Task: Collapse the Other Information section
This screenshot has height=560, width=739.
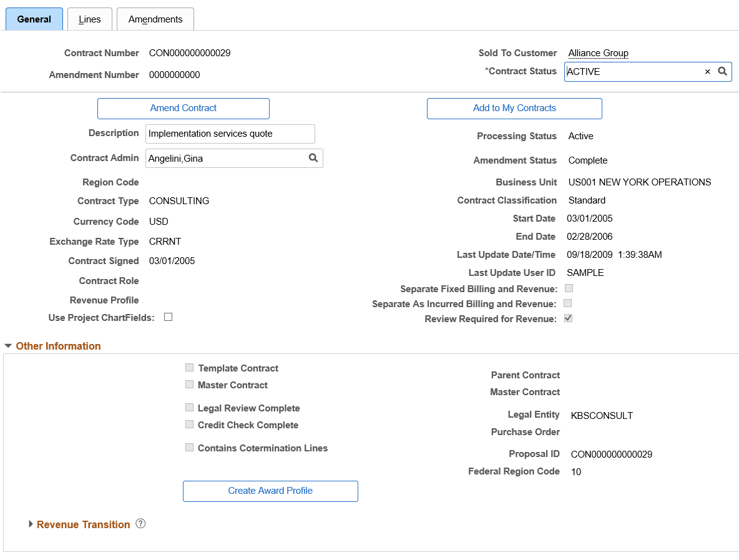Action: pos(8,345)
